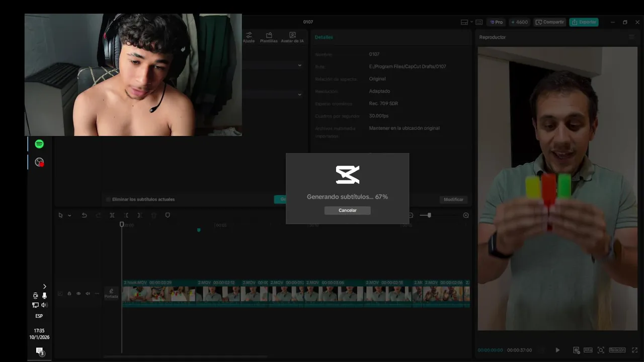The height and width of the screenshot is (362, 644).
Task: Change the Alta quality setting
Action: (x=588, y=350)
